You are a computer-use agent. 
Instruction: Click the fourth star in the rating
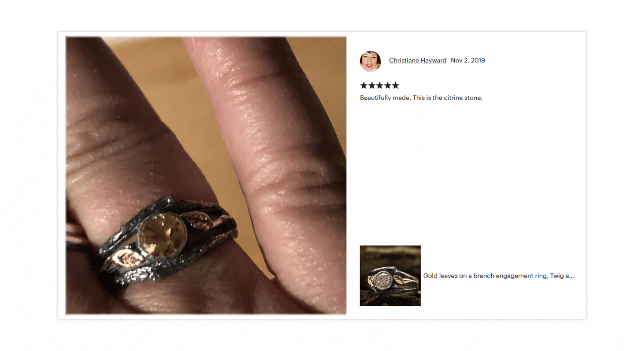click(x=387, y=85)
